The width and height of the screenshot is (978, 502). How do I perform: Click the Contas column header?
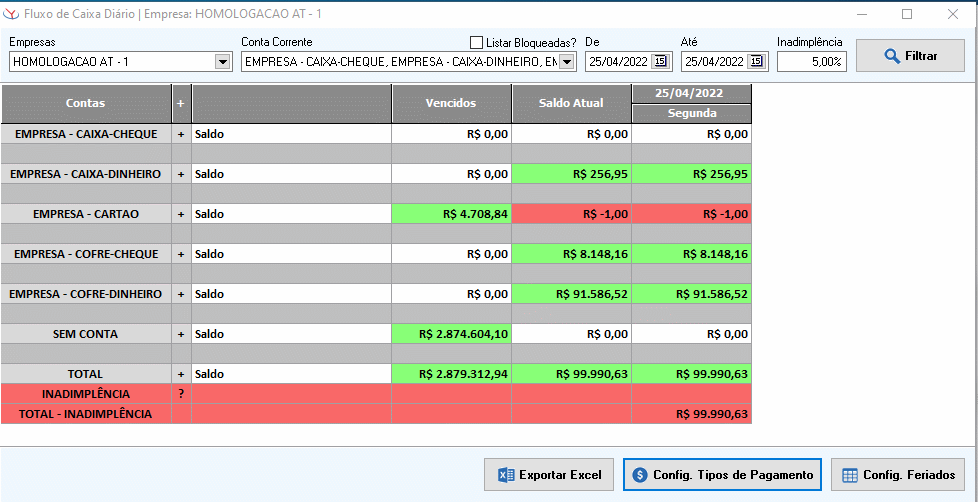(x=86, y=104)
